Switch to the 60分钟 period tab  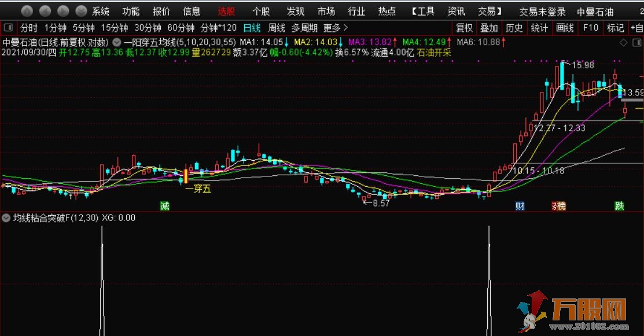coord(181,28)
